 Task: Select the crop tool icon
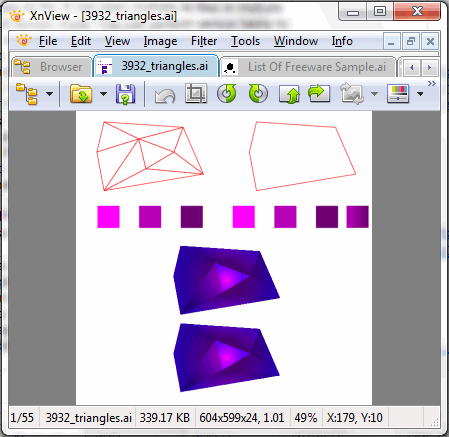pos(196,93)
